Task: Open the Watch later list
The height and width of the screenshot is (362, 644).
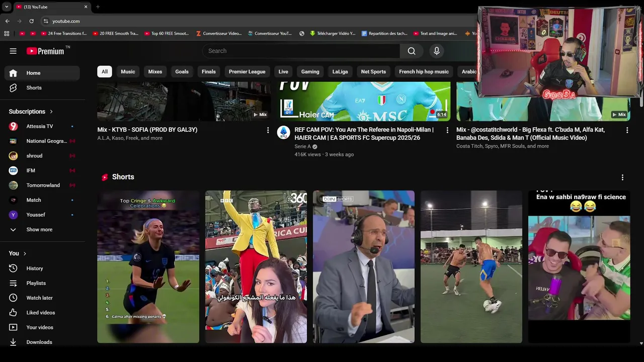Action: tap(42, 298)
